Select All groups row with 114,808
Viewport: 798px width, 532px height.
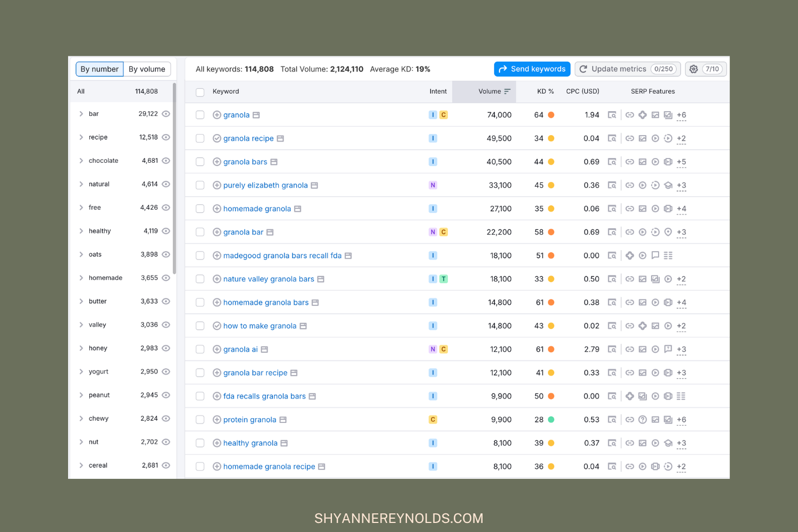pos(121,92)
